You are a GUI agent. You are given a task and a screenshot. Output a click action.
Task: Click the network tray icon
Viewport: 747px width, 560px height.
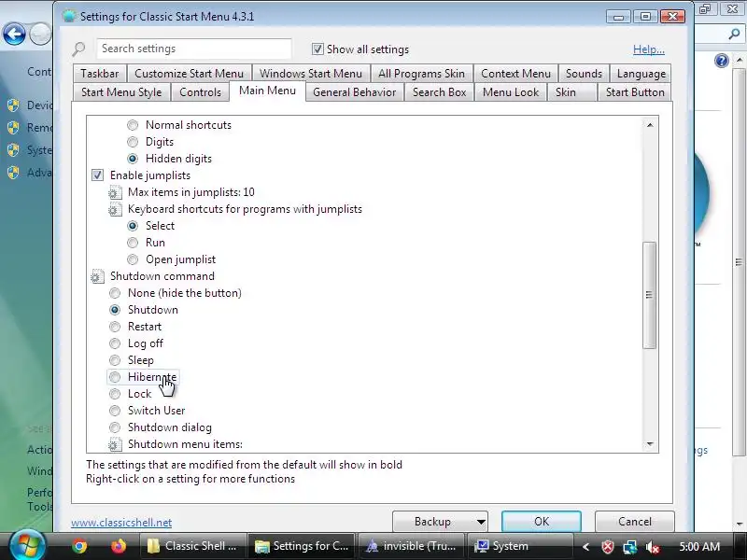(629, 547)
